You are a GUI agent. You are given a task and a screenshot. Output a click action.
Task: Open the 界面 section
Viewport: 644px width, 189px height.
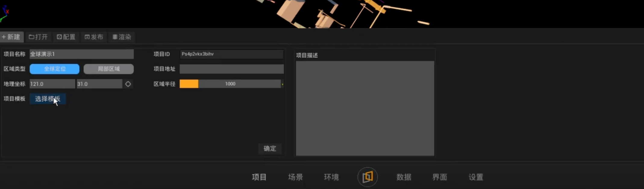pyautogui.click(x=440, y=177)
